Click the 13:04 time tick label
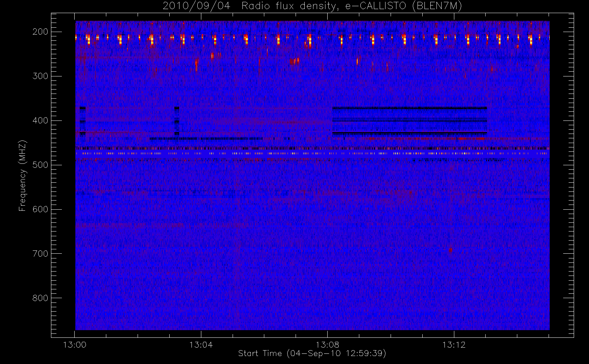The image size is (589, 364). [201, 345]
